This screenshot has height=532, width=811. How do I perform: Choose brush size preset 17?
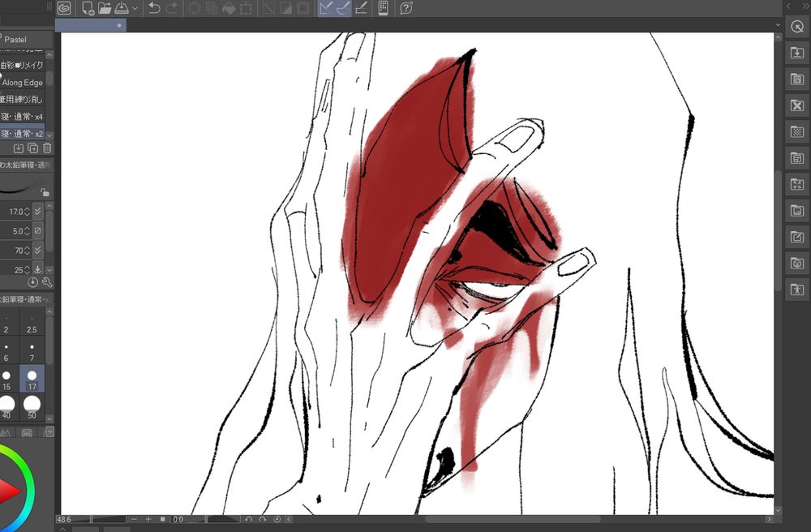point(32,379)
